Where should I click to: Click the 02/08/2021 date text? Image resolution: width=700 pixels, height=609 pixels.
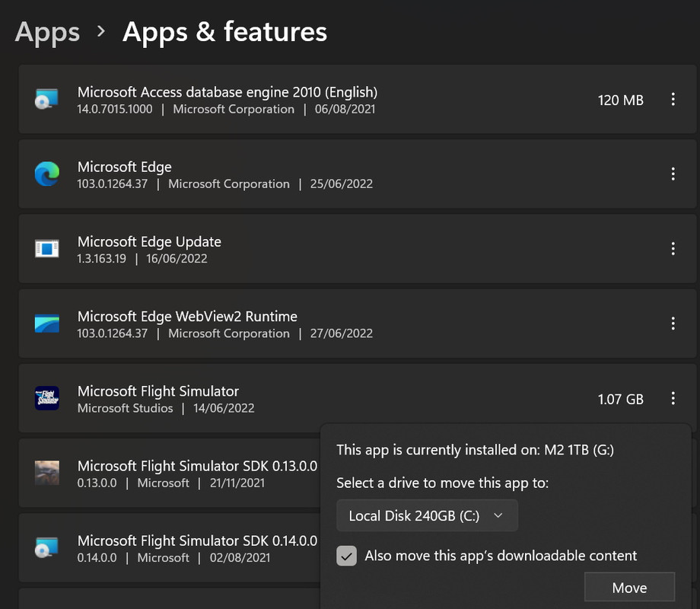coord(240,558)
